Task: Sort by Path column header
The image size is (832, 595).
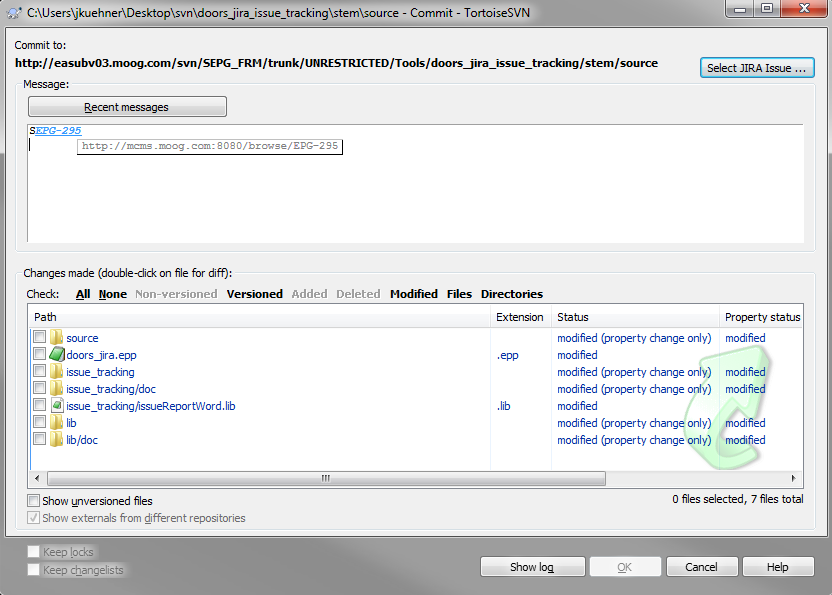Action: [259, 317]
